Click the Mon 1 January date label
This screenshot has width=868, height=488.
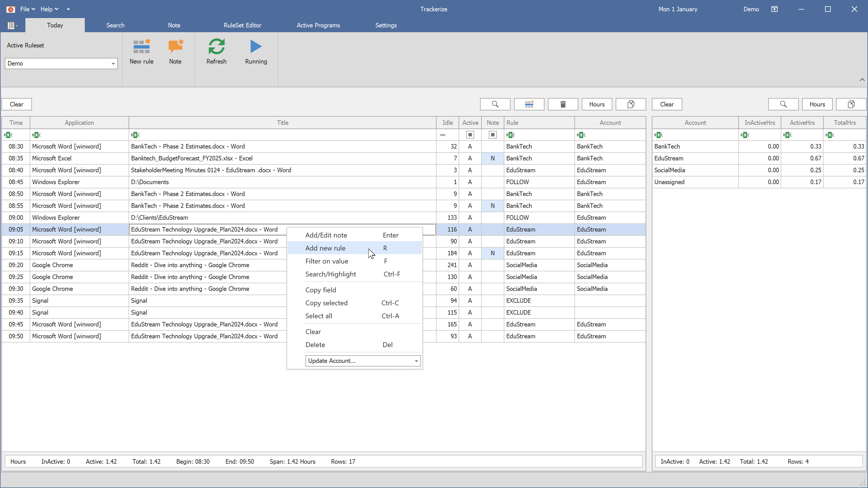tap(678, 9)
